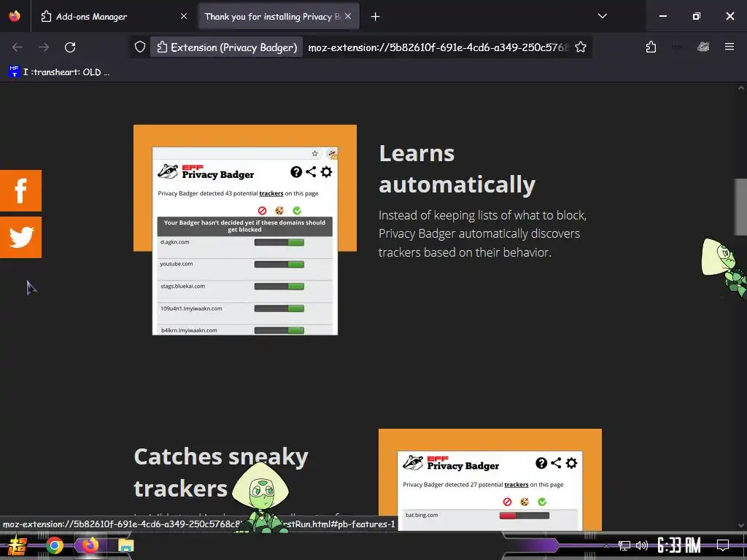Launch Google Chrome from the taskbar
Image resolution: width=747 pixels, height=560 pixels.
pyautogui.click(x=54, y=545)
